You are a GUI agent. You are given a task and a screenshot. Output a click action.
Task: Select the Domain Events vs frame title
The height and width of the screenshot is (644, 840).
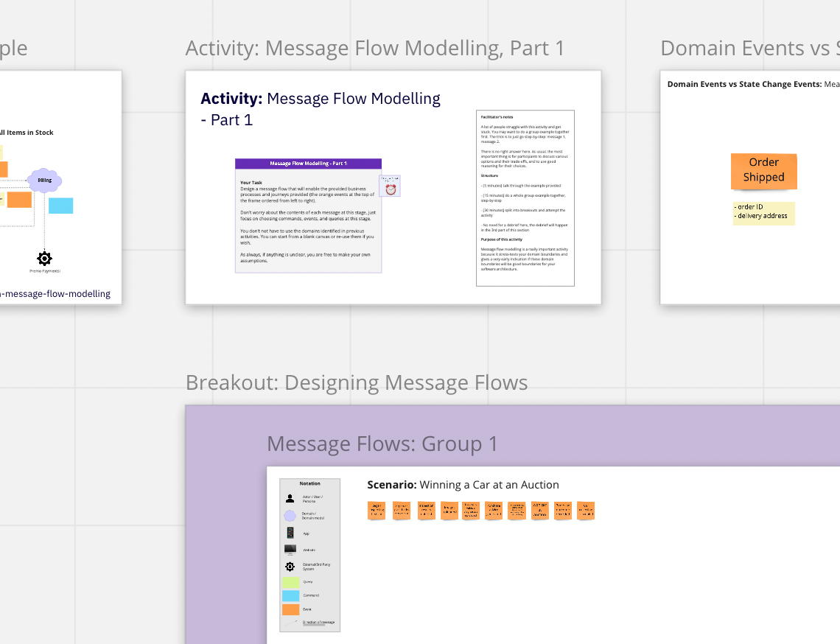[750, 48]
